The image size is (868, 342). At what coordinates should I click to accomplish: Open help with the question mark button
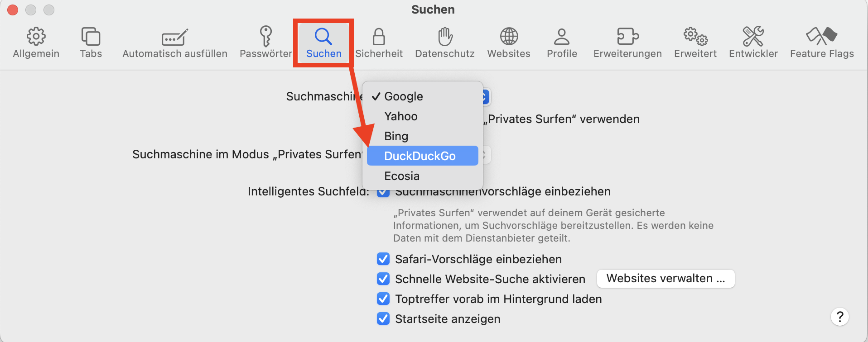[839, 317]
